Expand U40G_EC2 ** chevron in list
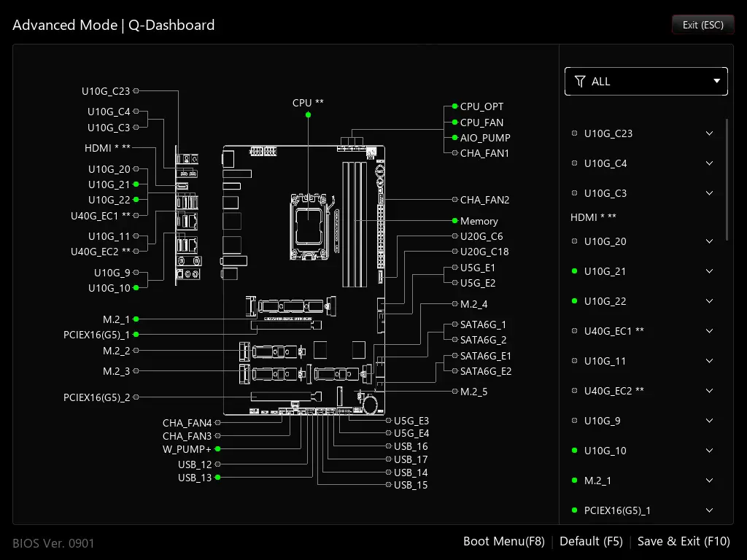The image size is (747, 560). [x=709, y=391]
